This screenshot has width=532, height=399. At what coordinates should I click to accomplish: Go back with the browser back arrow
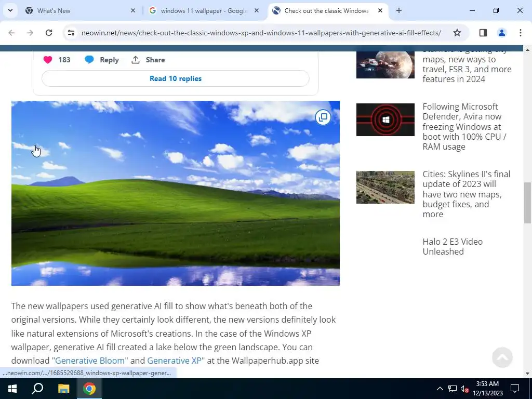pyautogui.click(x=11, y=33)
